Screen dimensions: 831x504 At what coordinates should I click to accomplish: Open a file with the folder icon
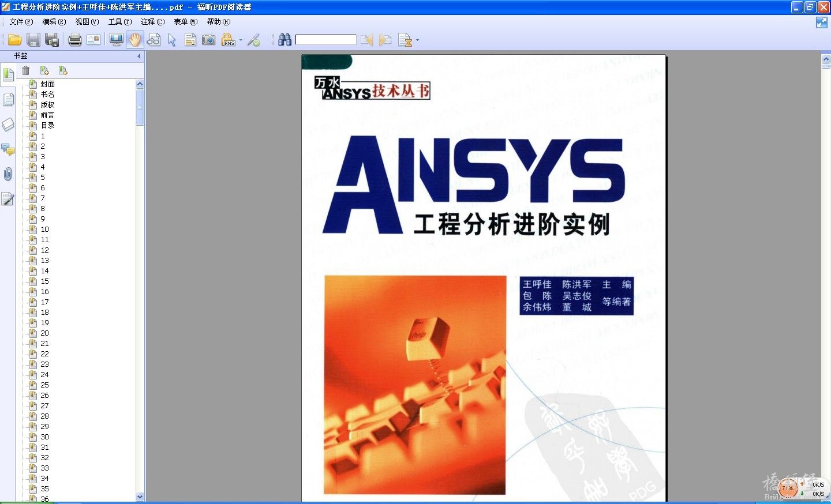(x=15, y=40)
